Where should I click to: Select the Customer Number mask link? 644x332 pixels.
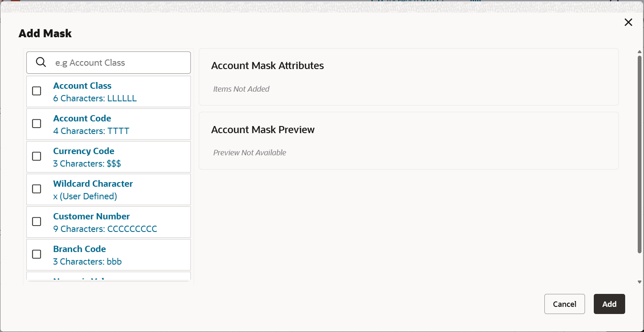coord(91,216)
